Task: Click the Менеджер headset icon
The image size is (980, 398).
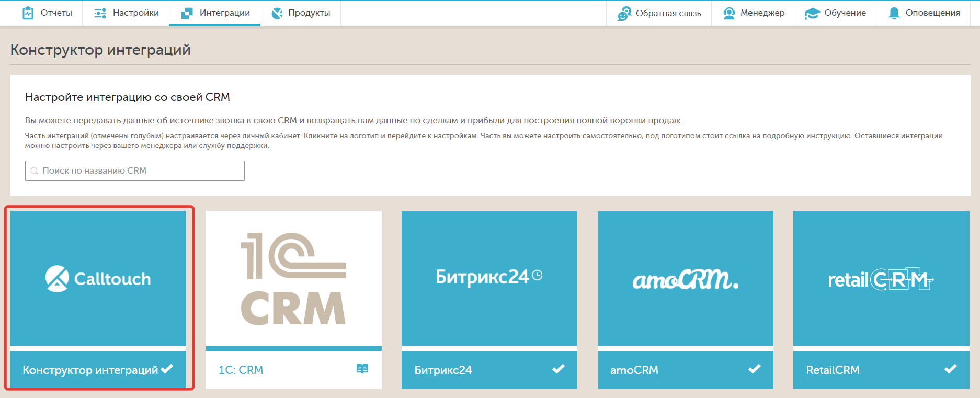Action: tap(729, 13)
